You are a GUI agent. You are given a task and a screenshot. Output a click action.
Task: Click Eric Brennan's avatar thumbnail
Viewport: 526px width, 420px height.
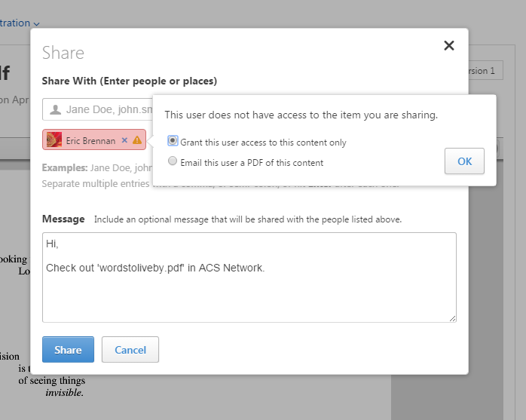[54, 139]
